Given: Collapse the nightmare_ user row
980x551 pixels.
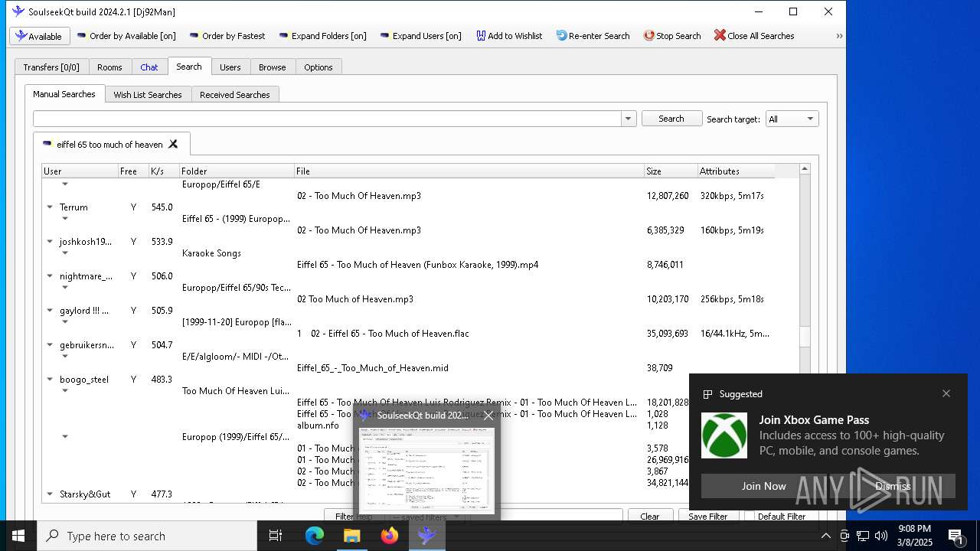Looking at the screenshot, I should 50,276.
